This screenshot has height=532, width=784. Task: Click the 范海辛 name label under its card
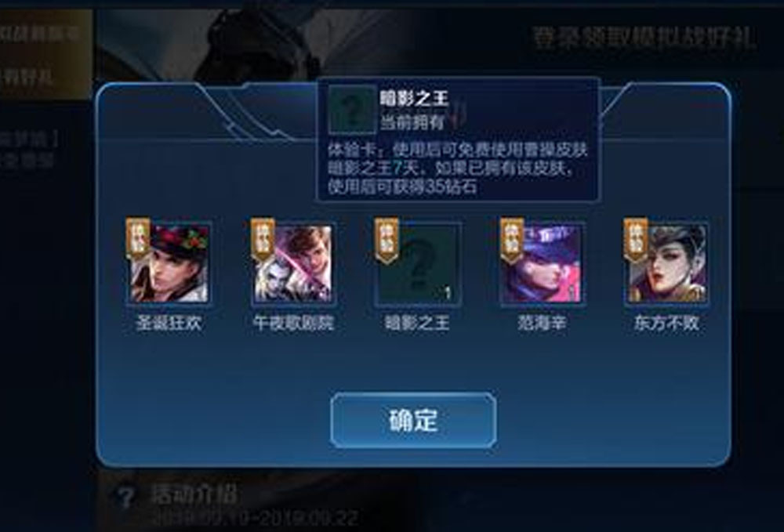tap(542, 324)
